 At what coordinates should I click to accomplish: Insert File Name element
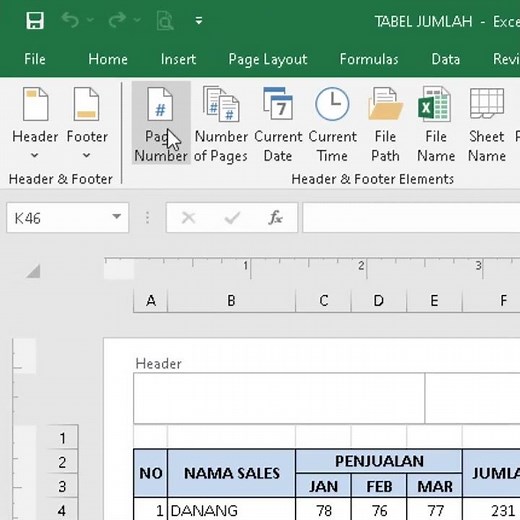point(436,123)
